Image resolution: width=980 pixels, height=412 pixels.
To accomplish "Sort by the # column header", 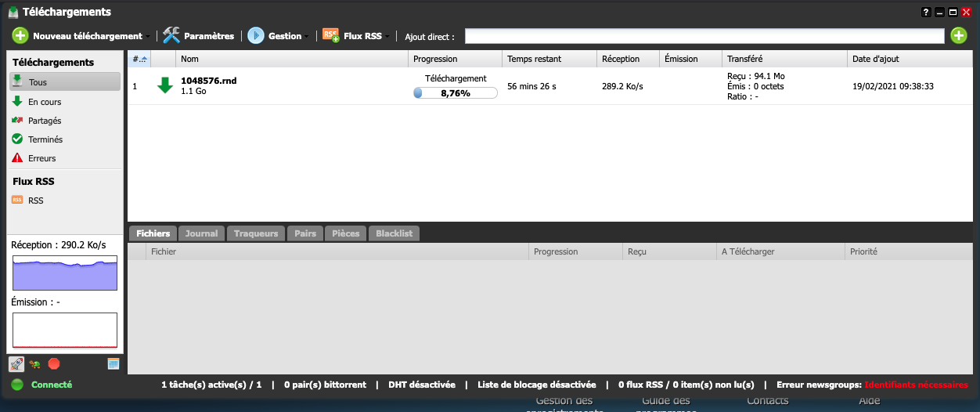I will (x=139, y=59).
